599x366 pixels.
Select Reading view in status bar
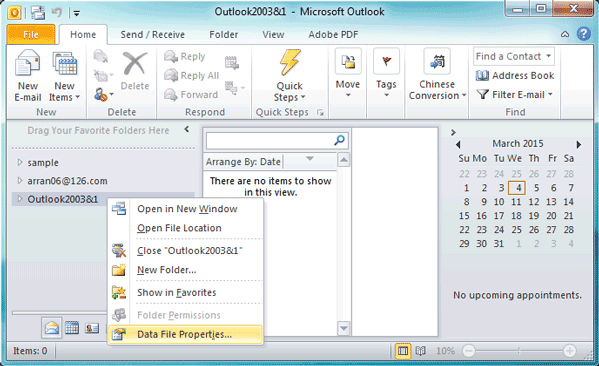click(421, 351)
